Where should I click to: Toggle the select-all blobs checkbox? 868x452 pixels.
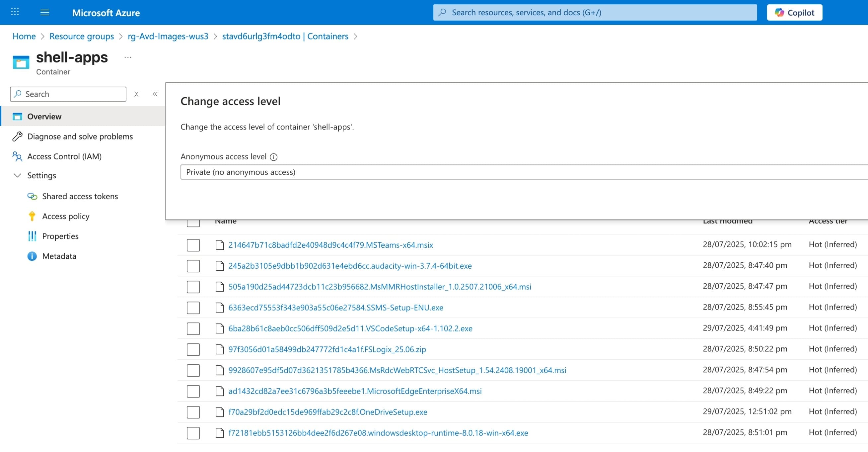coord(193,223)
